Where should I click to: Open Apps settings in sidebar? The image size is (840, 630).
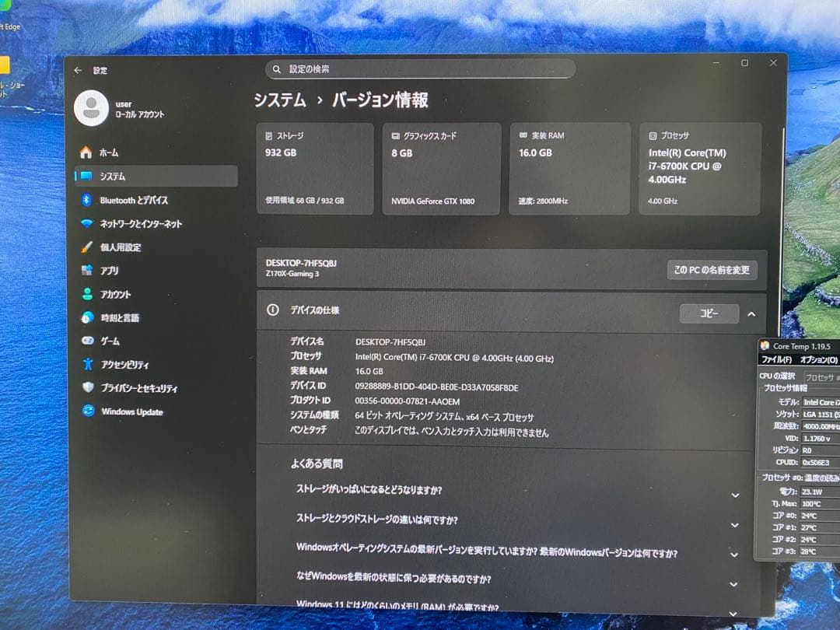(x=156, y=271)
